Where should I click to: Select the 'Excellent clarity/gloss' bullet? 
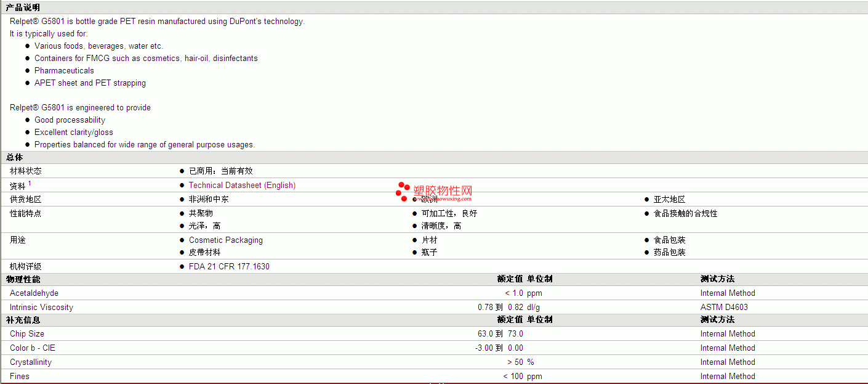coord(74,133)
